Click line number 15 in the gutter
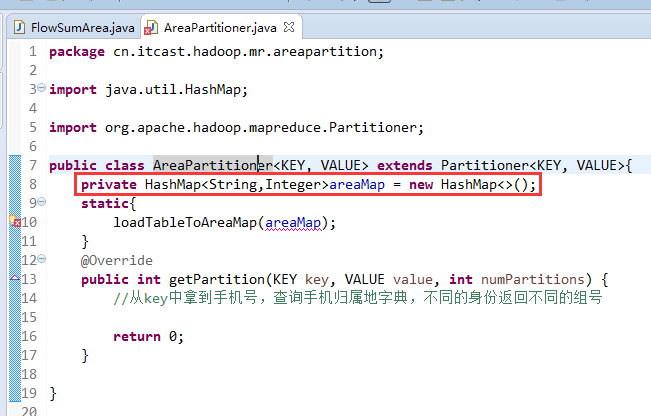 (29, 317)
